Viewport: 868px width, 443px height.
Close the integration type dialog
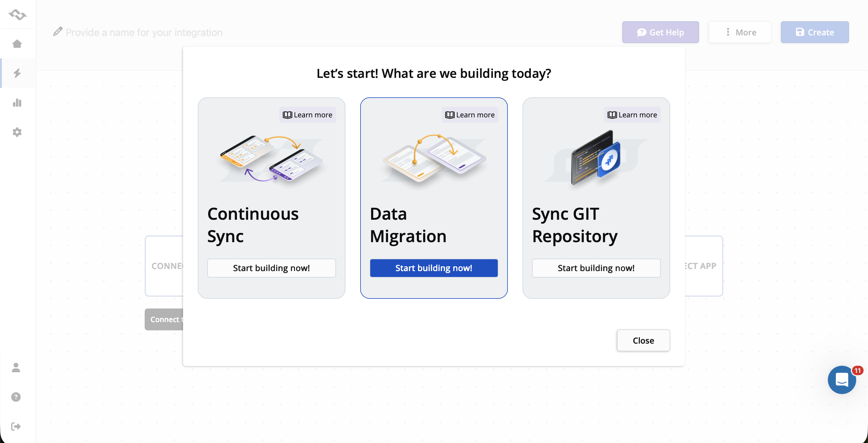click(x=643, y=340)
